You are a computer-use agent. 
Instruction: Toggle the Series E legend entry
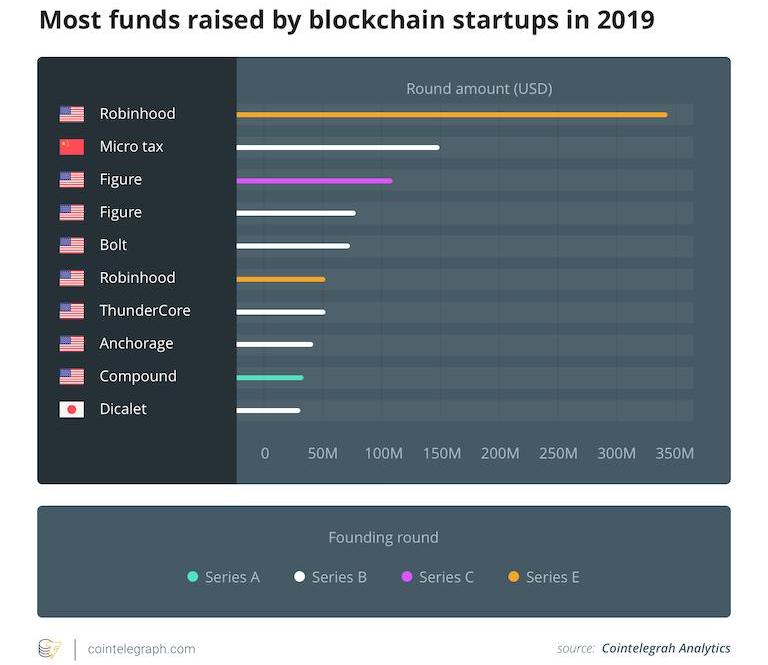(543, 577)
